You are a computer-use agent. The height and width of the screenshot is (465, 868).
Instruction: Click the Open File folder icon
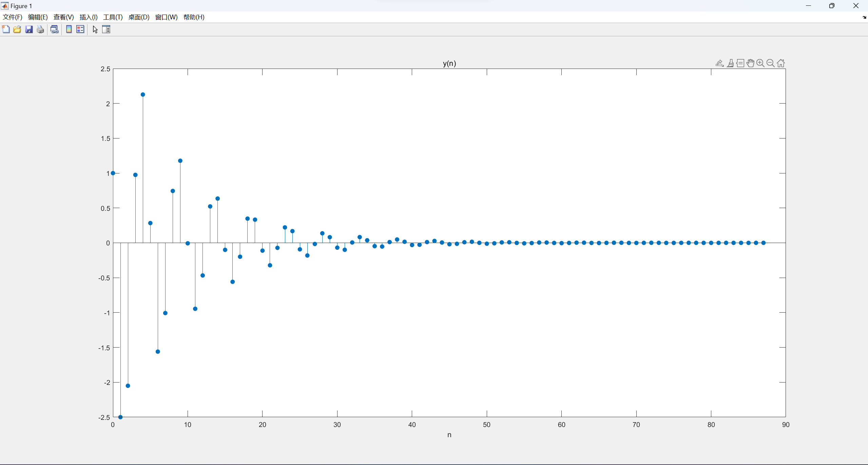[17, 29]
